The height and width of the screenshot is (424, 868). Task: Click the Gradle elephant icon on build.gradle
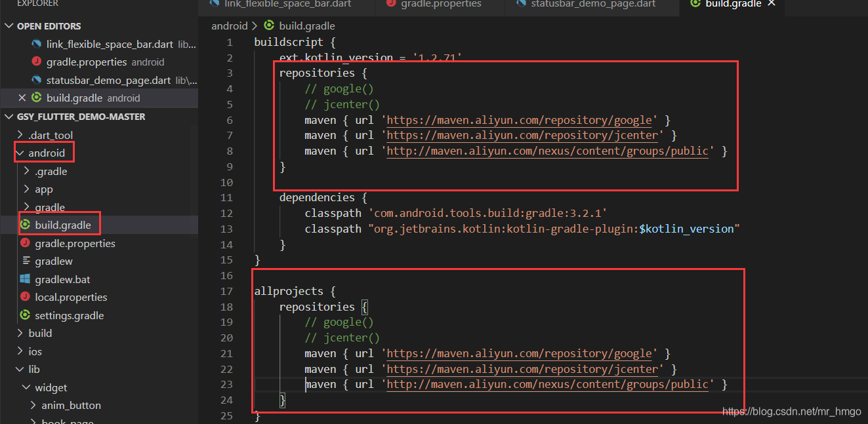coord(24,225)
